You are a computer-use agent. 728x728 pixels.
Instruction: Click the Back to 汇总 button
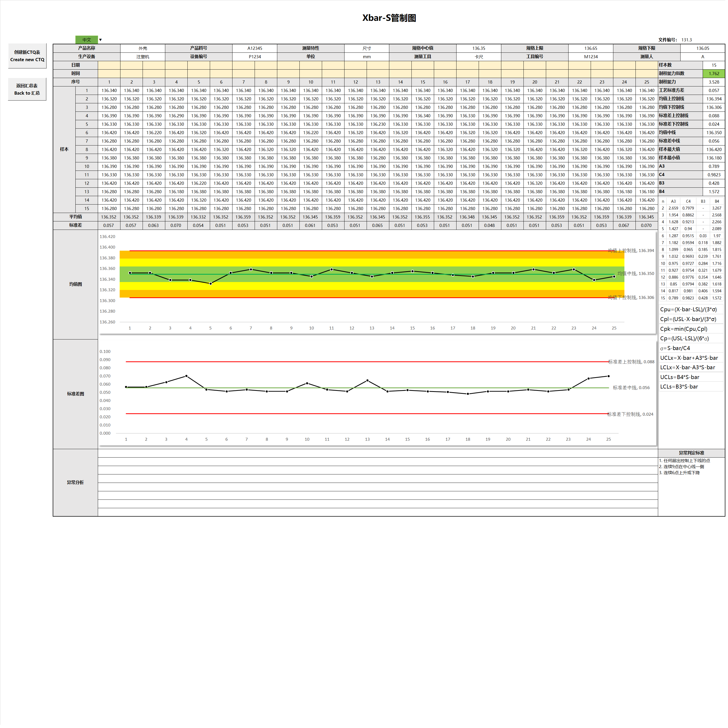point(27,89)
